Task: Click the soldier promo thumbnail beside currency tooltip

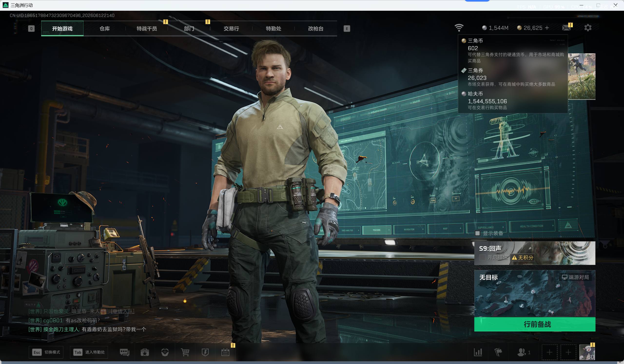Action: pyautogui.click(x=582, y=76)
